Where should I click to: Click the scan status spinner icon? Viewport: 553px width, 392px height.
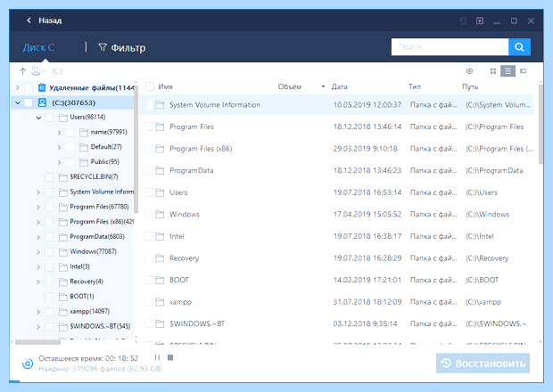click(x=28, y=363)
